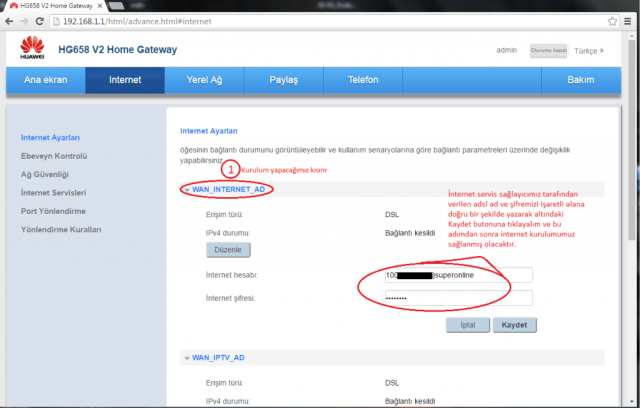The image size is (640, 408).
Task: Open the Bakım tab
Action: (x=580, y=79)
